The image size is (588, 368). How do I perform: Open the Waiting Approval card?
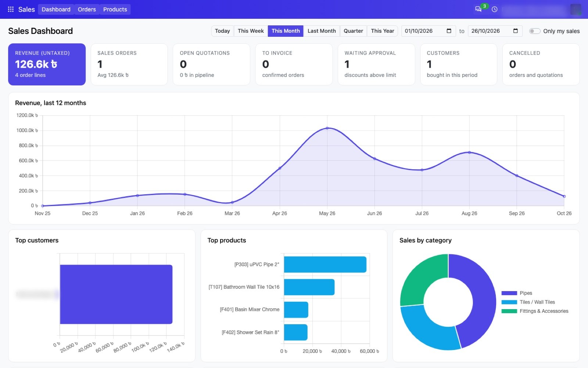tap(376, 64)
